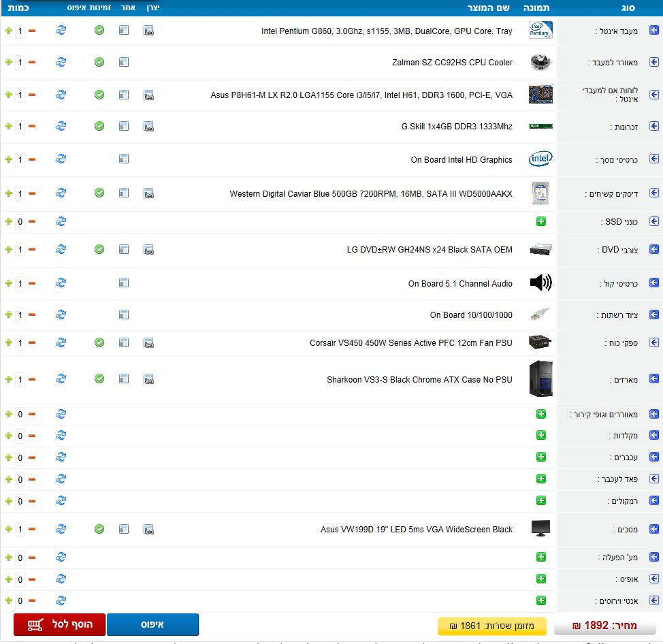The width and height of the screenshot is (663, 644).
Task: Increase quantity of G.Skill 4GB memory
Action: pyautogui.click(x=8, y=127)
